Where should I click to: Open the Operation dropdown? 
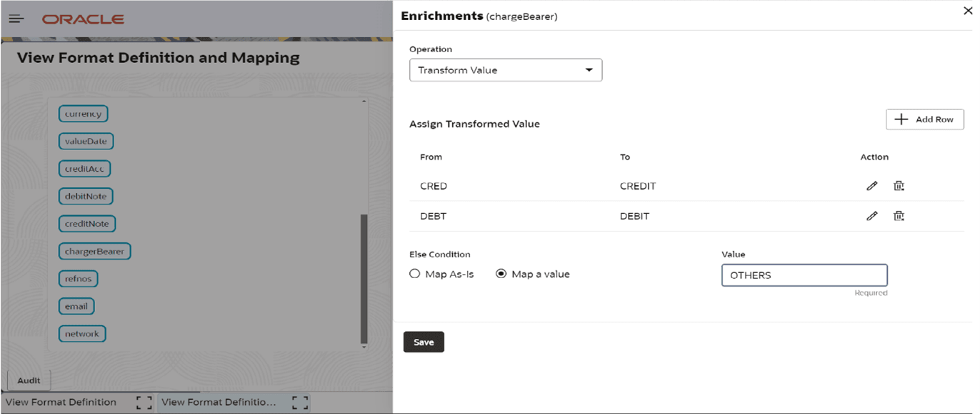tap(505, 70)
